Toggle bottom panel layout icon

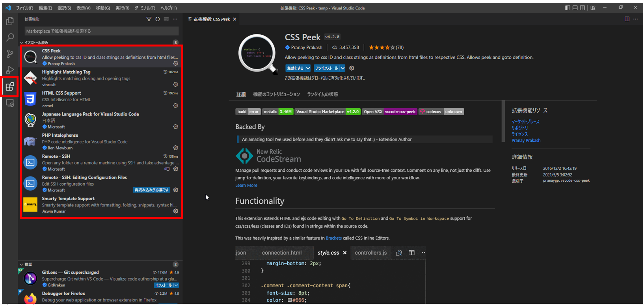[575, 8]
